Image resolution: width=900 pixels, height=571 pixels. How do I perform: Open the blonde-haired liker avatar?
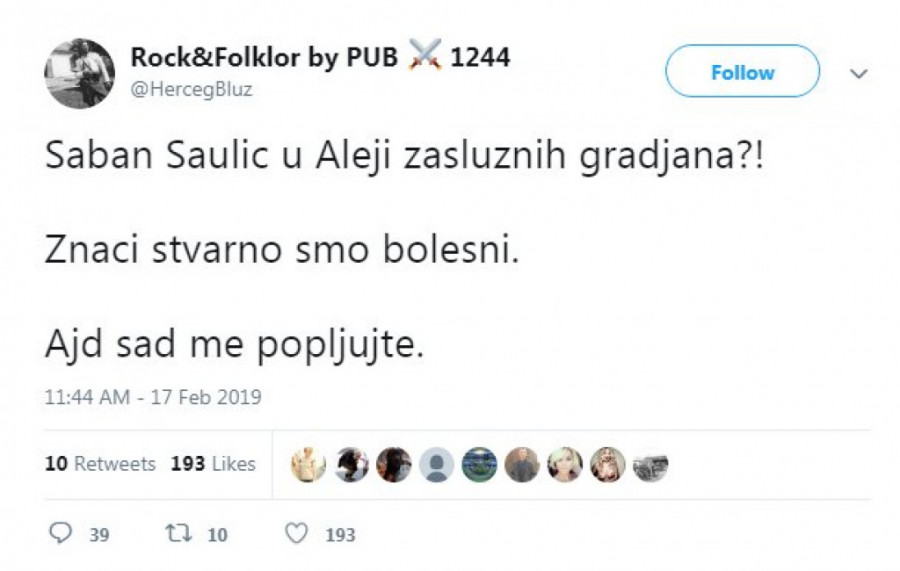565,465
